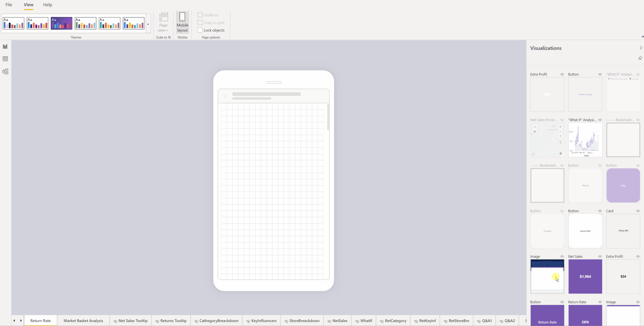Select the Extra Profit button thumbnail
Screen dimensions: 644x326
tap(585, 231)
